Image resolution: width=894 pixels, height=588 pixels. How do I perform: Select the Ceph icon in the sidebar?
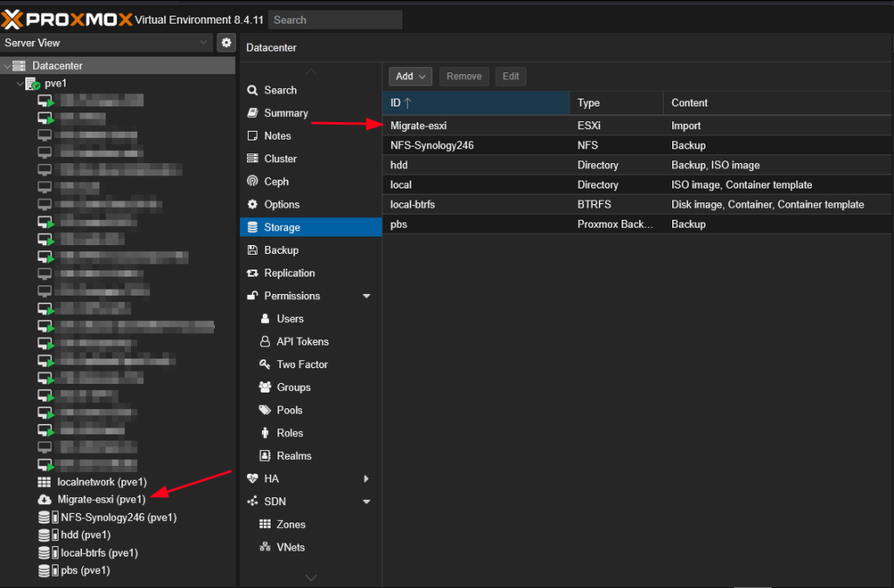click(254, 181)
